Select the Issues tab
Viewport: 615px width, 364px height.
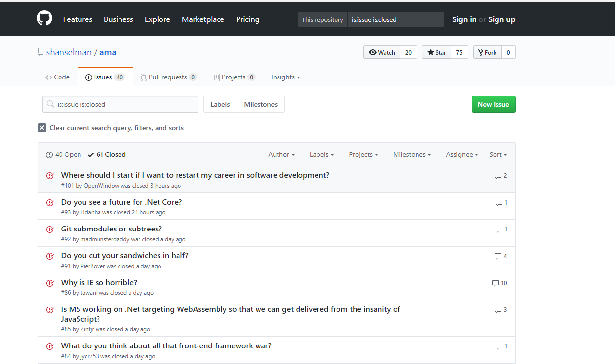(105, 77)
